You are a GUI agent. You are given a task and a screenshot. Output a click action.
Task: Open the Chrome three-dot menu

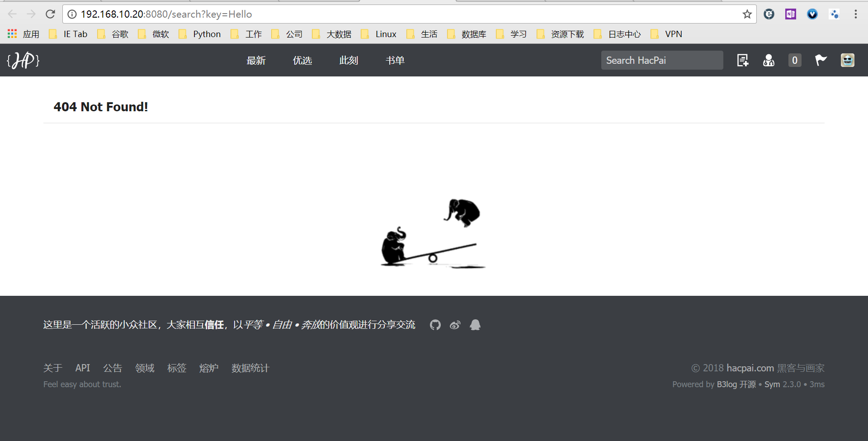point(856,14)
